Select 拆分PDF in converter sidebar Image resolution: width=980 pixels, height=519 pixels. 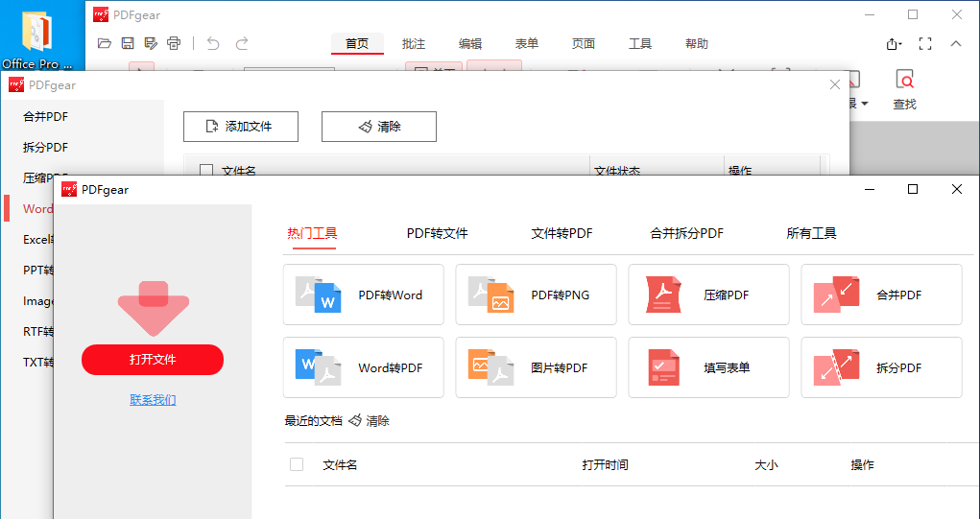(46, 148)
